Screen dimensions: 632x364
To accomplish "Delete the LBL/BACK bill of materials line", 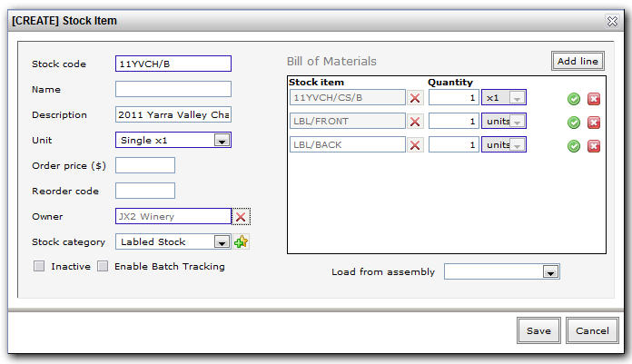I will pyautogui.click(x=594, y=146).
